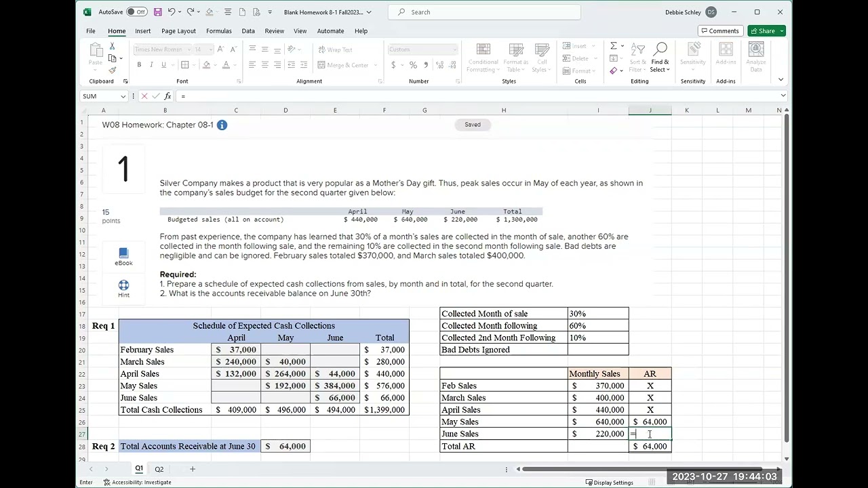Cancel formula entry with X icon
Image resolution: width=868 pixels, height=488 pixels.
(x=144, y=96)
